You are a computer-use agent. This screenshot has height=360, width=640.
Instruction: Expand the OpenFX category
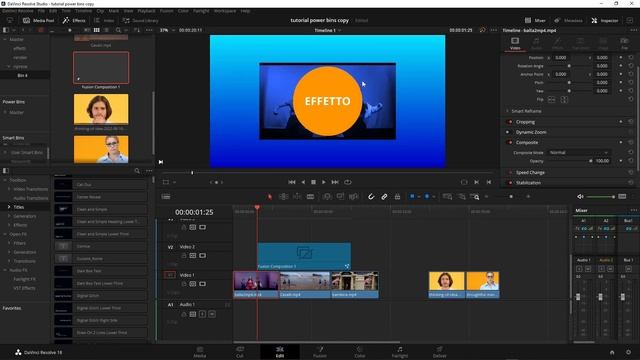tap(5, 234)
